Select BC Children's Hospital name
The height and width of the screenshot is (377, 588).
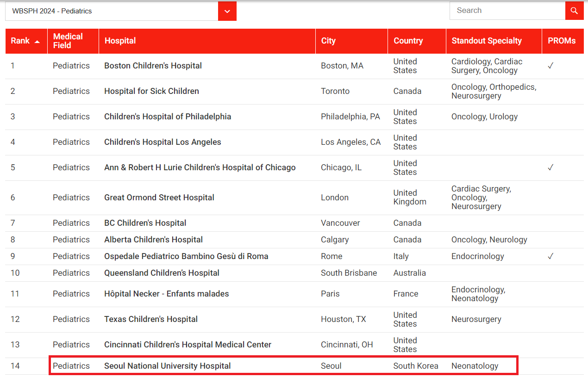point(145,223)
